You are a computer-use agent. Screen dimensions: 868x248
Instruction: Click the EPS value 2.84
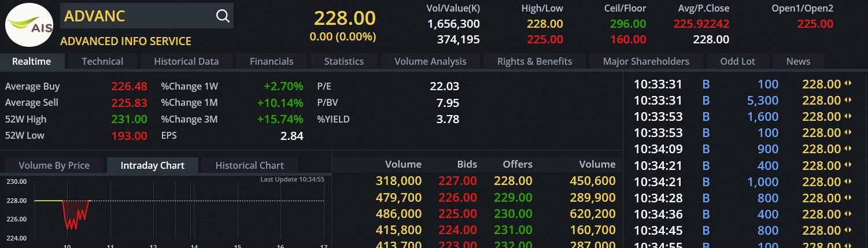click(x=292, y=136)
